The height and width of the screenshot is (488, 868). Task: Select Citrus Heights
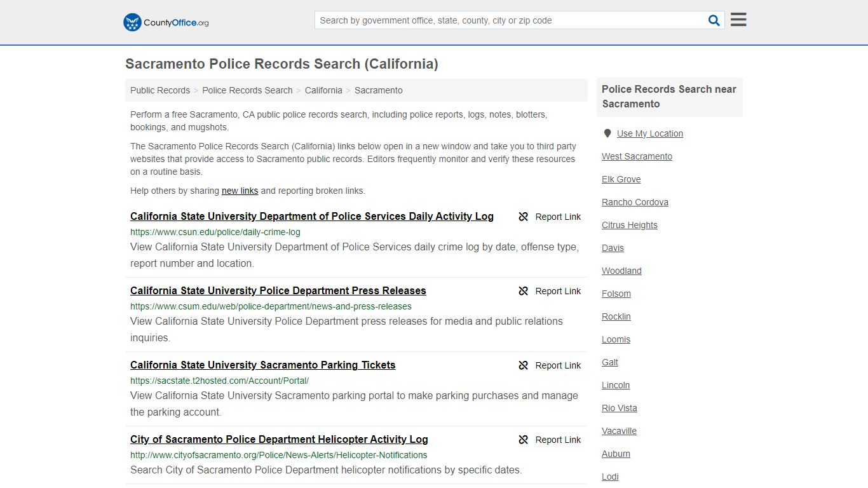(630, 225)
